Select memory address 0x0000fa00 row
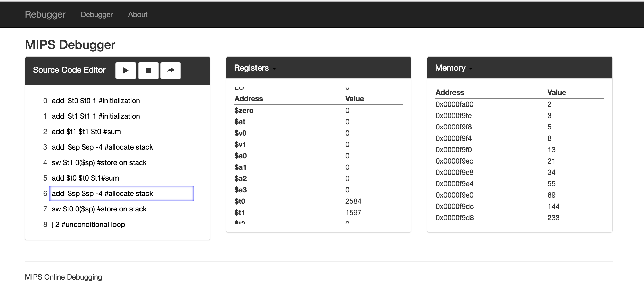This screenshot has height=294, width=644. coord(454,104)
